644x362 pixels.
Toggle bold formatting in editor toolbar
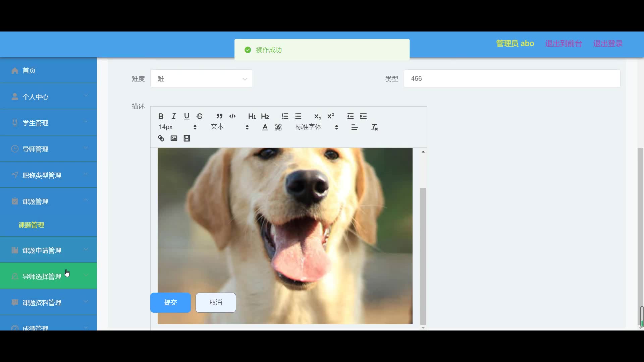[x=161, y=116]
